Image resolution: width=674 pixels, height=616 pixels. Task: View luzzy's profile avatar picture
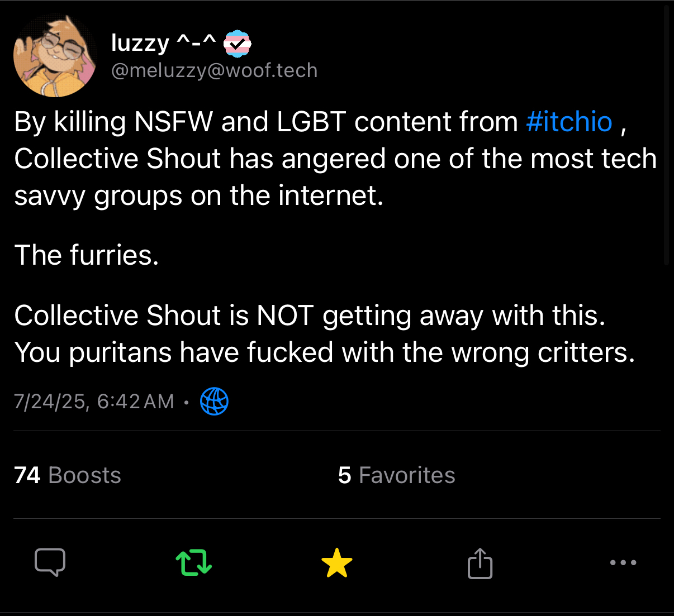coord(54,56)
